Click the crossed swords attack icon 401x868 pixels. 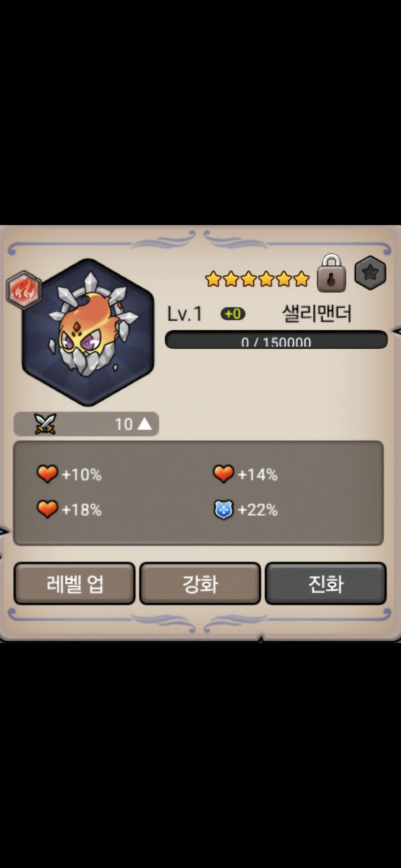[45, 424]
